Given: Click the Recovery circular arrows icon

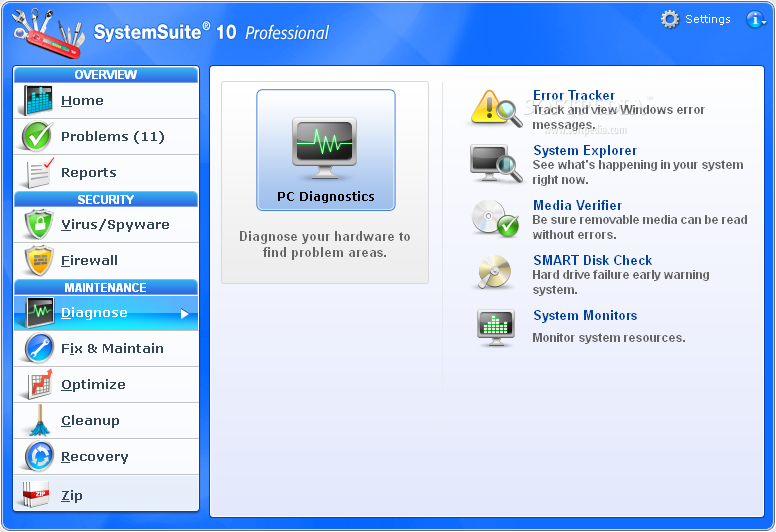Looking at the screenshot, I should pos(39,456).
